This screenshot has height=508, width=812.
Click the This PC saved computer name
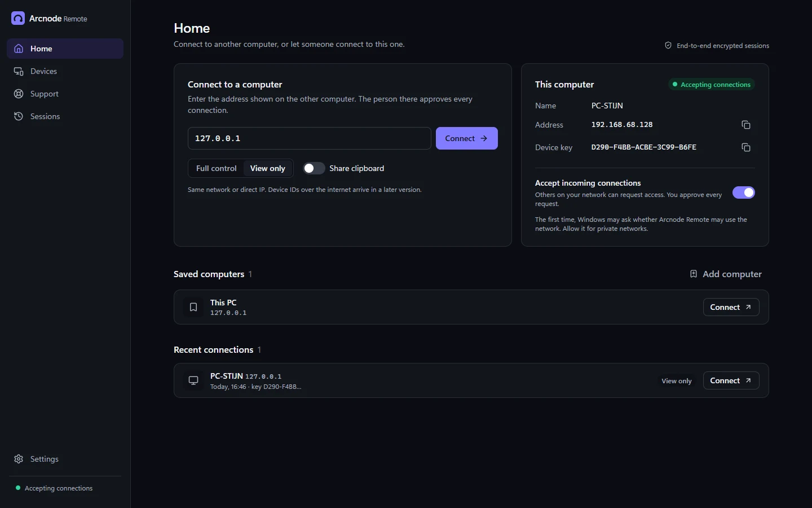tap(223, 303)
